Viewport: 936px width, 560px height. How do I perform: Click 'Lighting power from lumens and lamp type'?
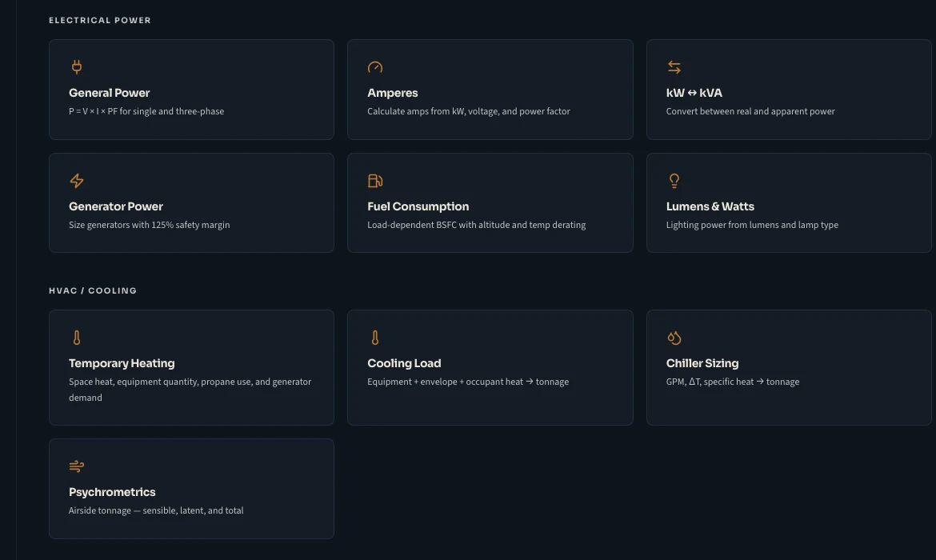coord(752,225)
